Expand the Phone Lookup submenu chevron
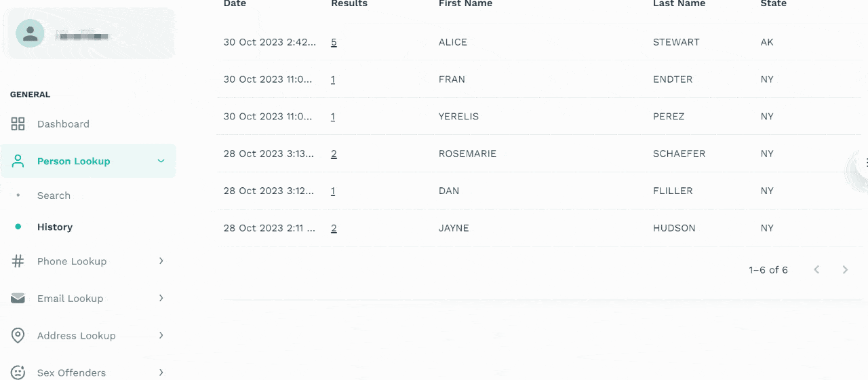868x380 pixels. point(161,261)
